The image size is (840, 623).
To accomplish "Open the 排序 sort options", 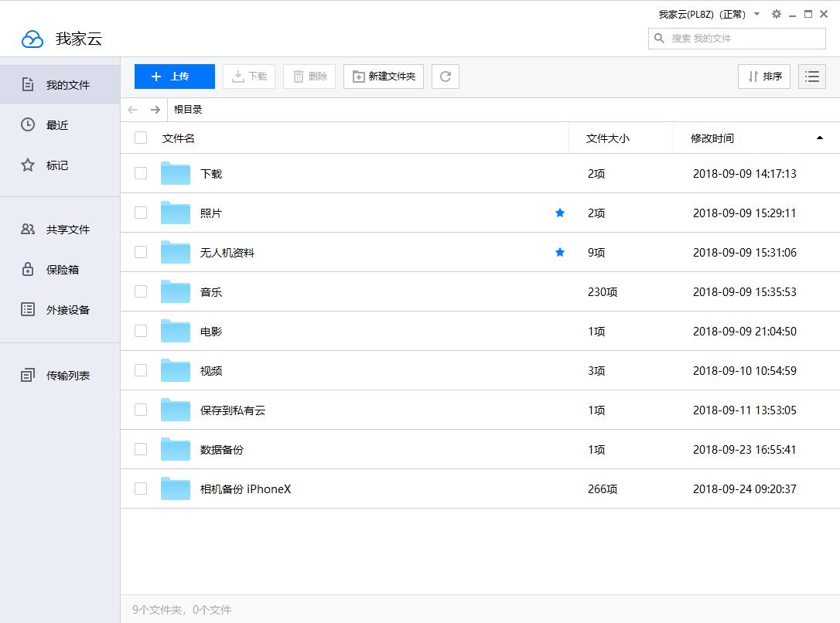I will [764, 76].
